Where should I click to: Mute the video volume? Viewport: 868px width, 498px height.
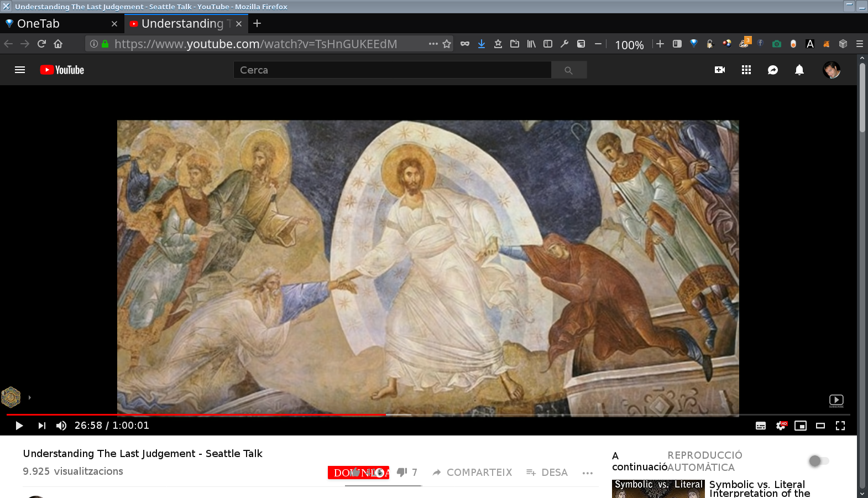[x=61, y=426]
